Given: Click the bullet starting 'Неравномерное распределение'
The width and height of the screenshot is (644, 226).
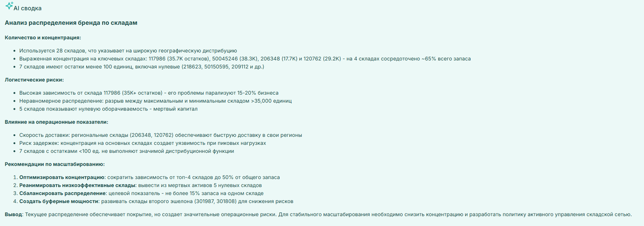Looking at the screenshot, I should [156, 101].
